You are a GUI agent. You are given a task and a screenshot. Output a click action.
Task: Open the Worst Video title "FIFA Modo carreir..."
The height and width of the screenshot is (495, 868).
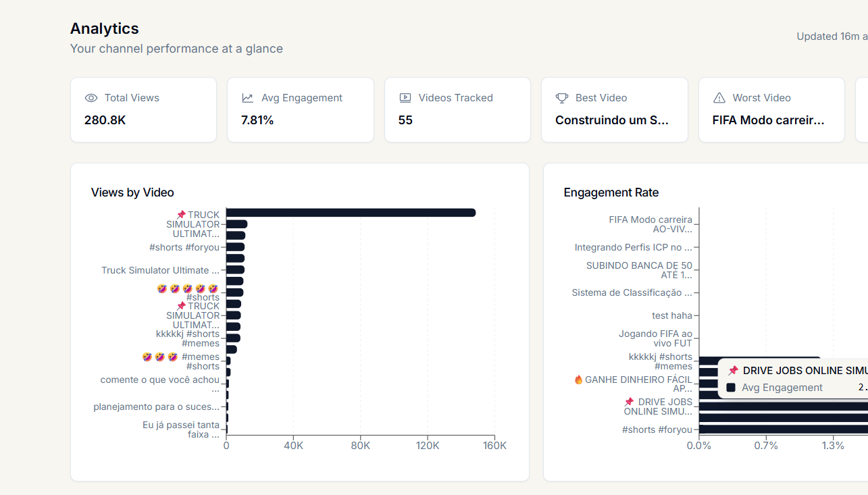click(769, 120)
